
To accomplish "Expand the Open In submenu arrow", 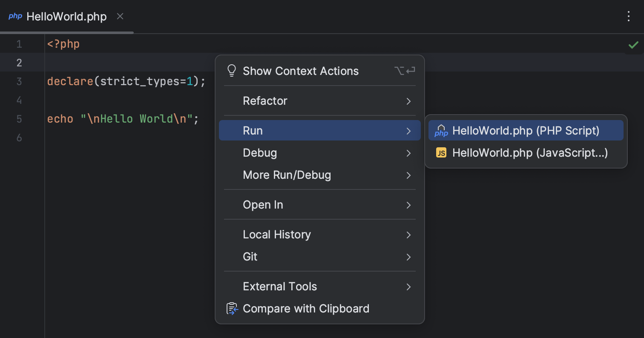I will pos(408,205).
